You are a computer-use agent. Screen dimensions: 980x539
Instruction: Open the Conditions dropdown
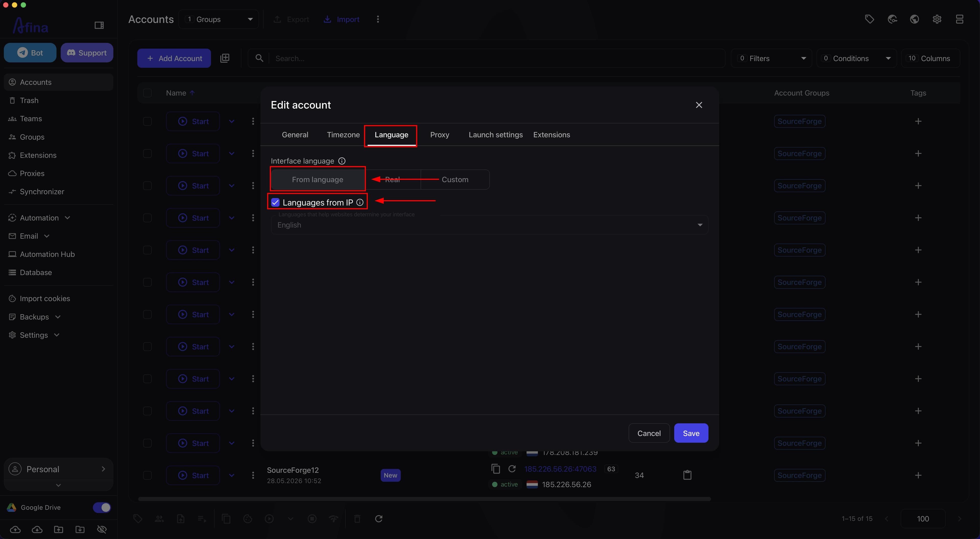point(856,58)
